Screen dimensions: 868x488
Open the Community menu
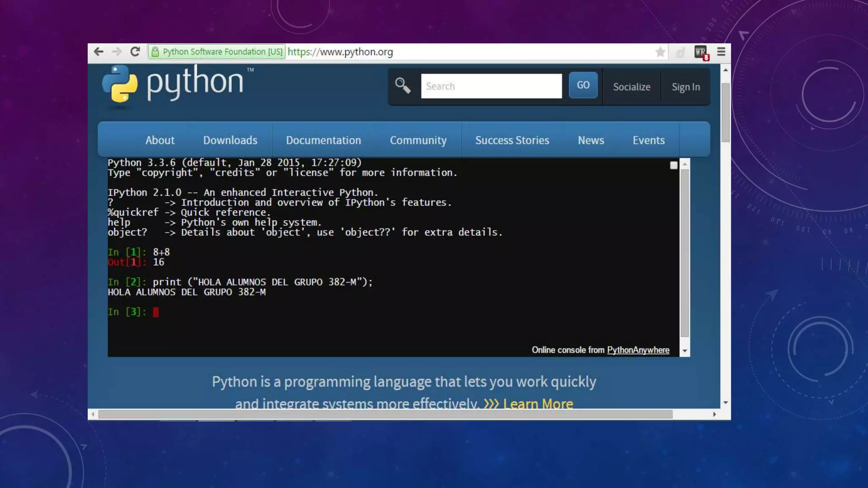(x=418, y=140)
